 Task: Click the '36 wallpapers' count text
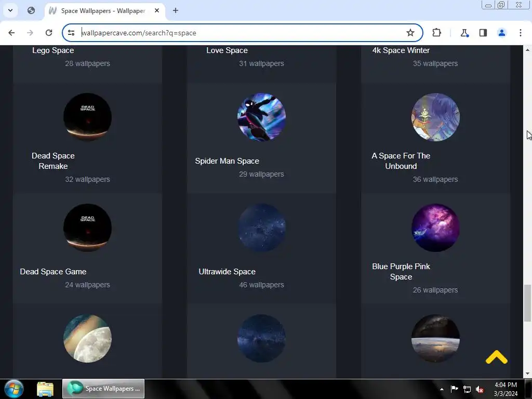click(435, 179)
